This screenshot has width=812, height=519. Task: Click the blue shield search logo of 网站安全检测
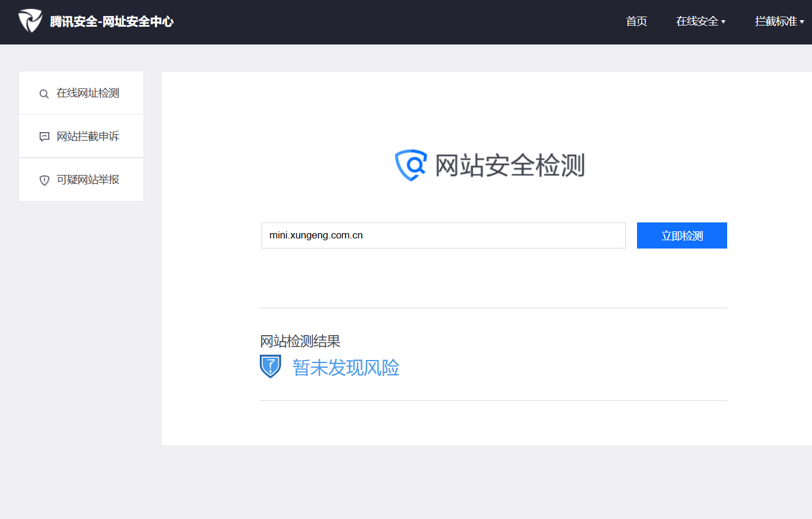411,165
